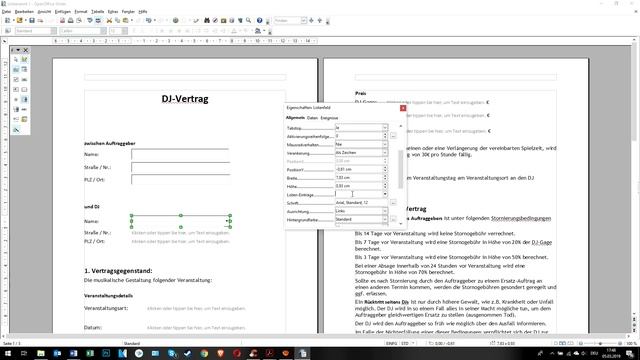
Task: Click the Check box control in form toolbar
Action: click(16, 80)
